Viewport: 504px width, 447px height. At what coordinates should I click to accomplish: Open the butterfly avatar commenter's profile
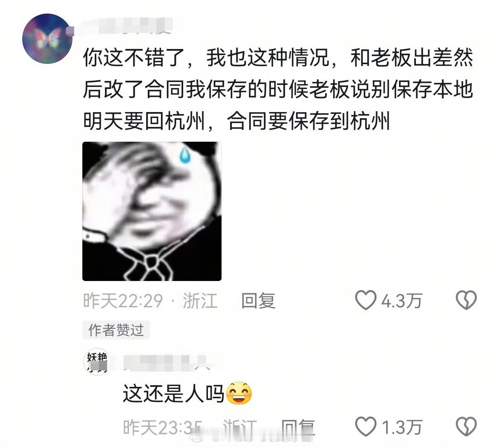point(47,39)
